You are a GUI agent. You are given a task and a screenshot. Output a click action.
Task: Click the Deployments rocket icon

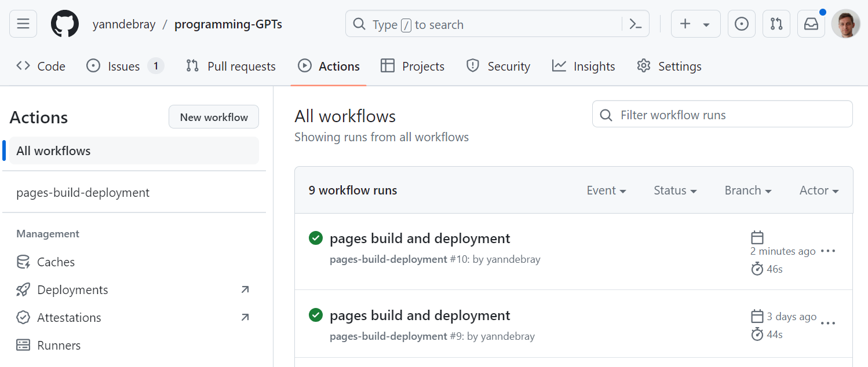(23, 289)
